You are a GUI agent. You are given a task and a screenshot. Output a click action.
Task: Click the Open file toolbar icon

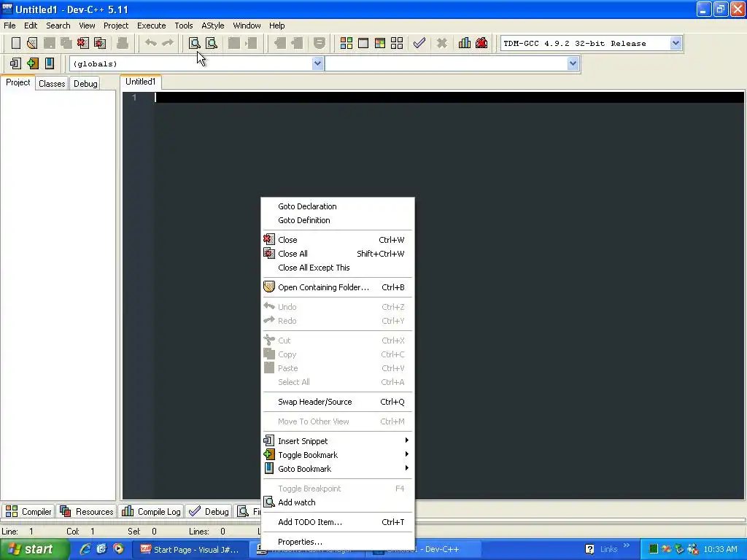click(x=32, y=43)
